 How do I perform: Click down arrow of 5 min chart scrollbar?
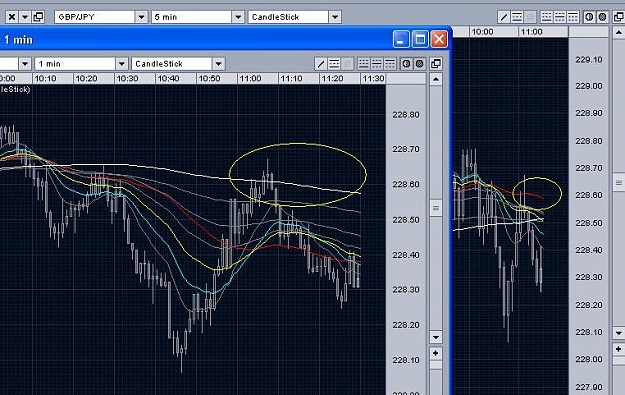click(x=619, y=332)
